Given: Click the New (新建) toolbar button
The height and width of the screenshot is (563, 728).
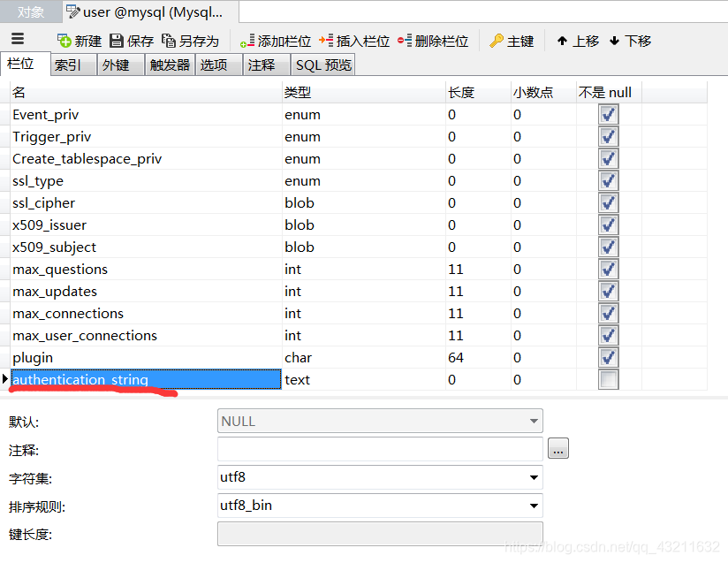Looking at the screenshot, I should point(80,41).
